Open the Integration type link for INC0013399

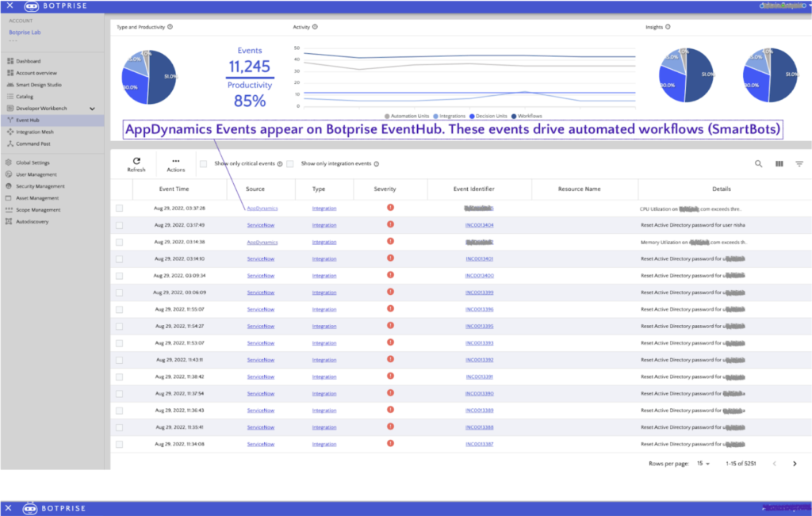pyautogui.click(x=324, y=292)
